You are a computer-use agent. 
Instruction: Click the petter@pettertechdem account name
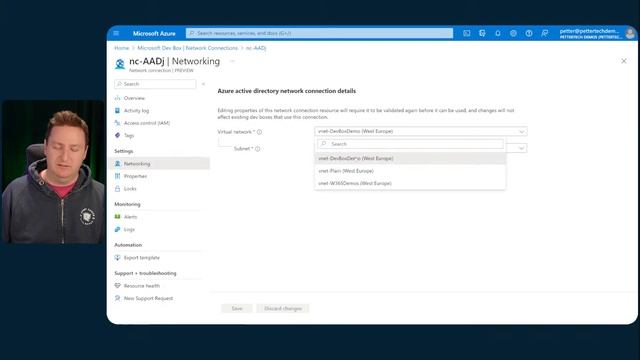pos(589,31)
